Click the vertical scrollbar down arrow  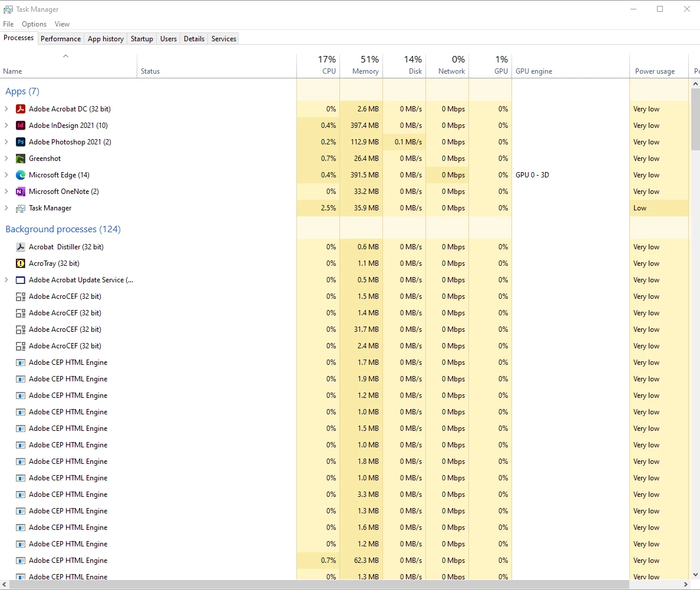point(695,575)
